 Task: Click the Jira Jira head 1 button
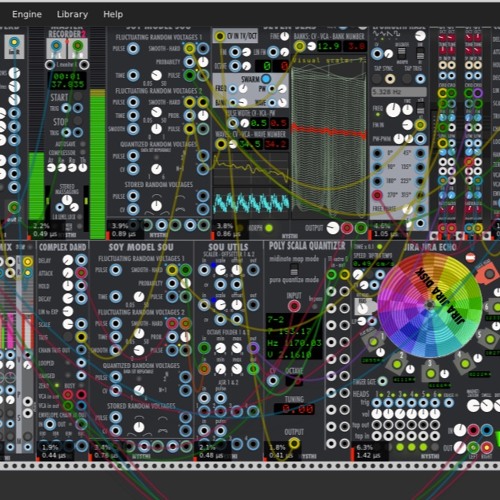click(x=373, y=342)
